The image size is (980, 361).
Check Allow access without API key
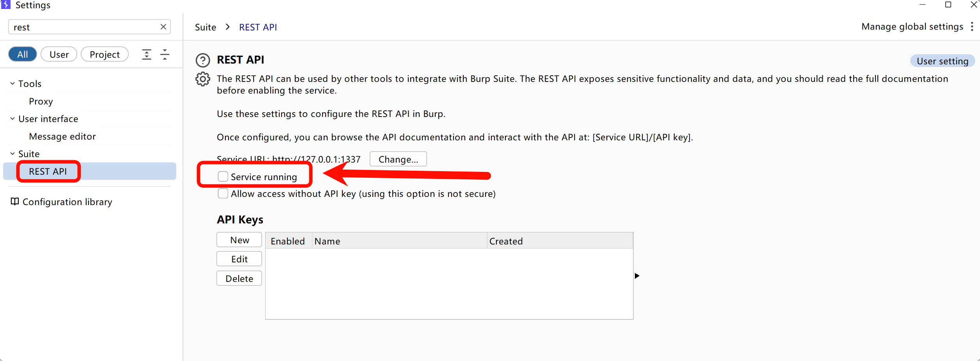click(x=223, y=194)
